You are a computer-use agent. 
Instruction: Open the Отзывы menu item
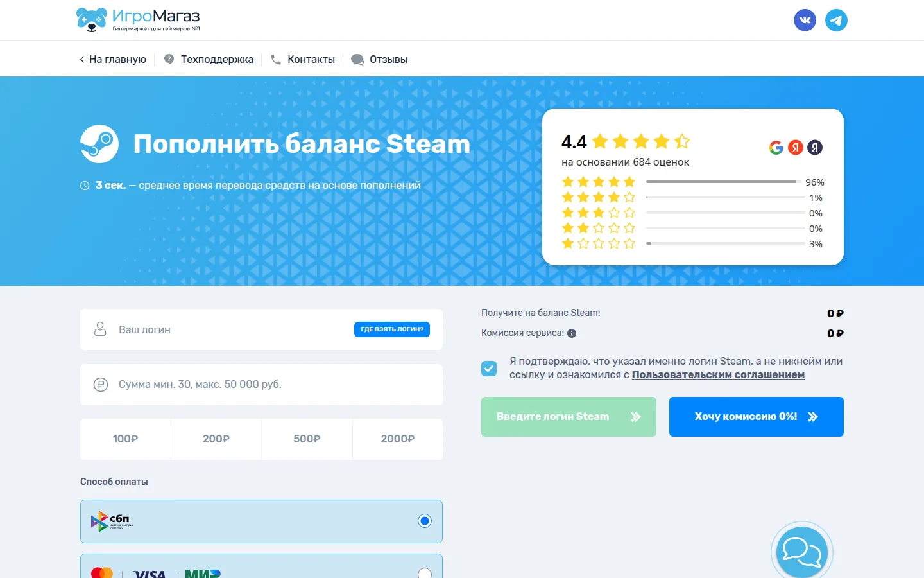click(388, 59)
